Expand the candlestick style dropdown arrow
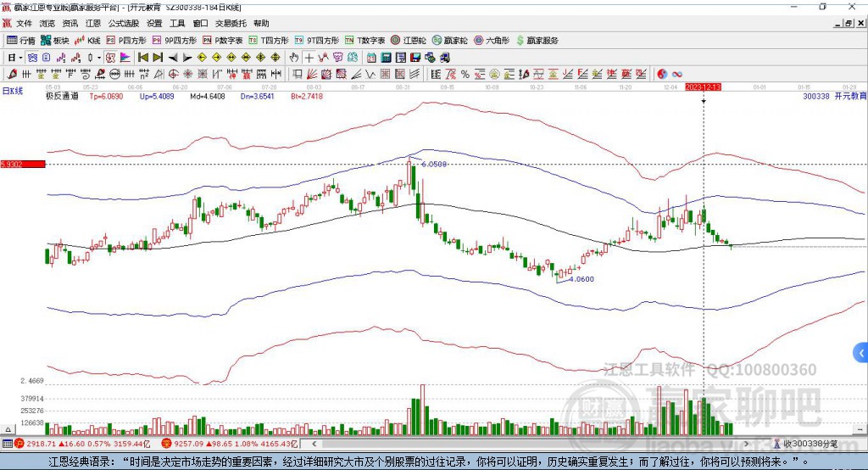The width and height of the screenshot is (868, 470). [99, 58]
